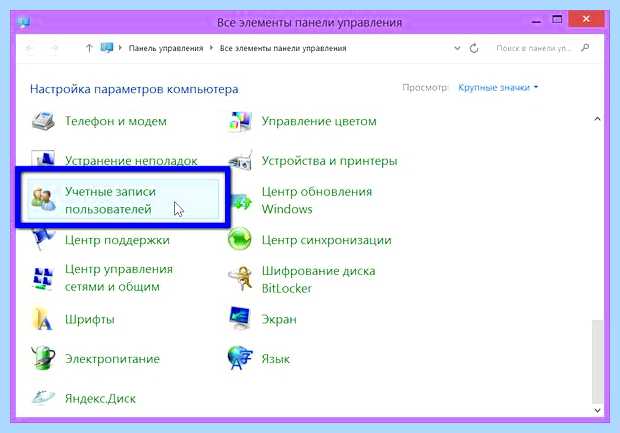This screenshot has height=433, width=620.
Task: Open 'Шифрование диска BitLocker' link
Action: click(319, 280)
